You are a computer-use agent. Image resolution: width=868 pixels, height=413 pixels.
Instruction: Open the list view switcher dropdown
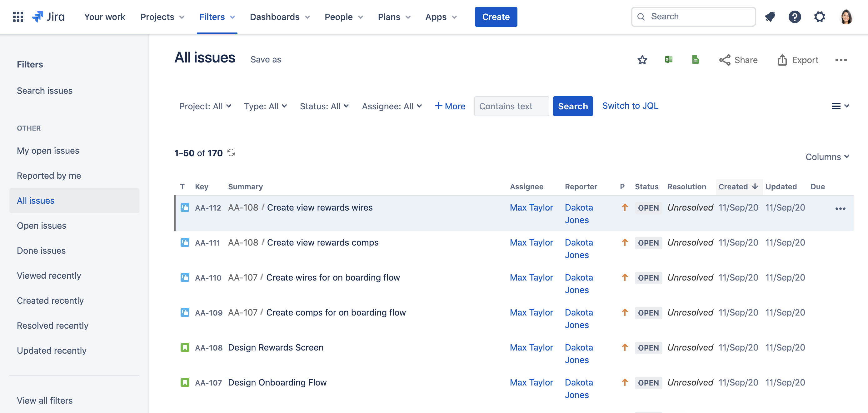coord(840,106)
